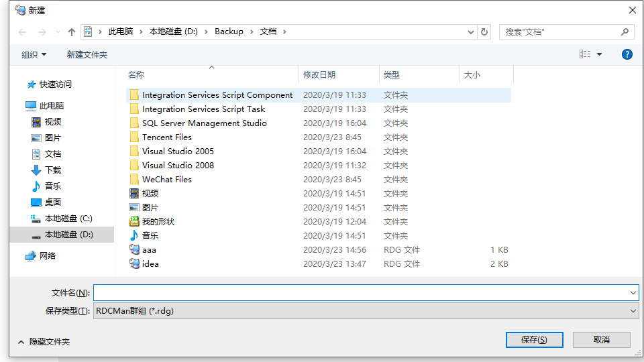Screen dimensions: 644x362
Task: Collapse folders with 隐藏文件夹
Action: tap(44, 341)
